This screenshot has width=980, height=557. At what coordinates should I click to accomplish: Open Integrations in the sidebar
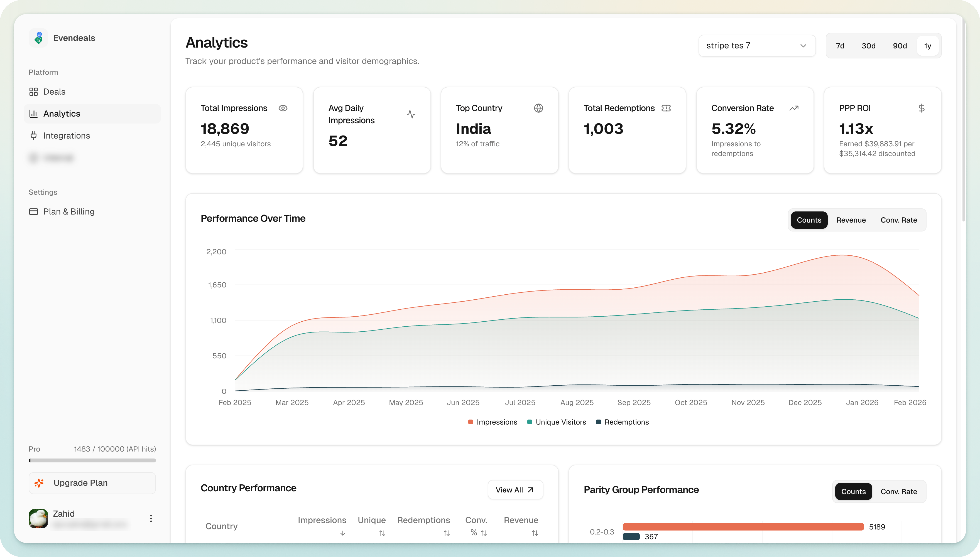(92, 135)
